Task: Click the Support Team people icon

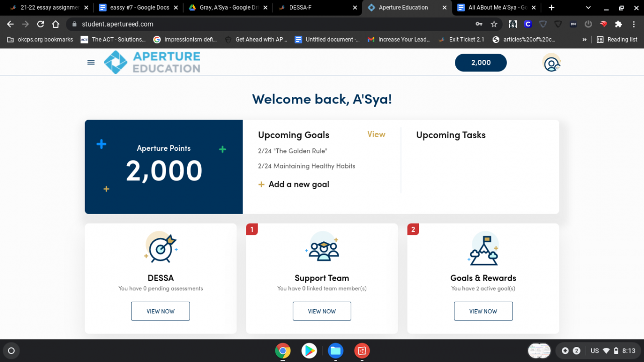Action: (322, 247)
